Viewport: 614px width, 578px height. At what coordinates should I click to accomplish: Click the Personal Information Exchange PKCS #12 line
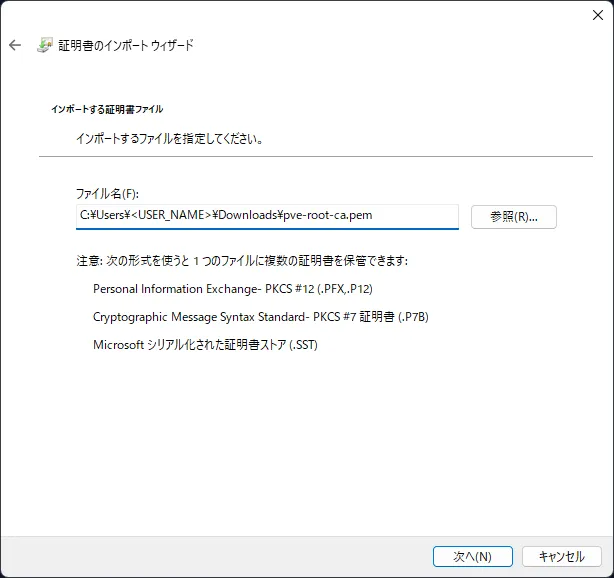click(x=233, y=289)
